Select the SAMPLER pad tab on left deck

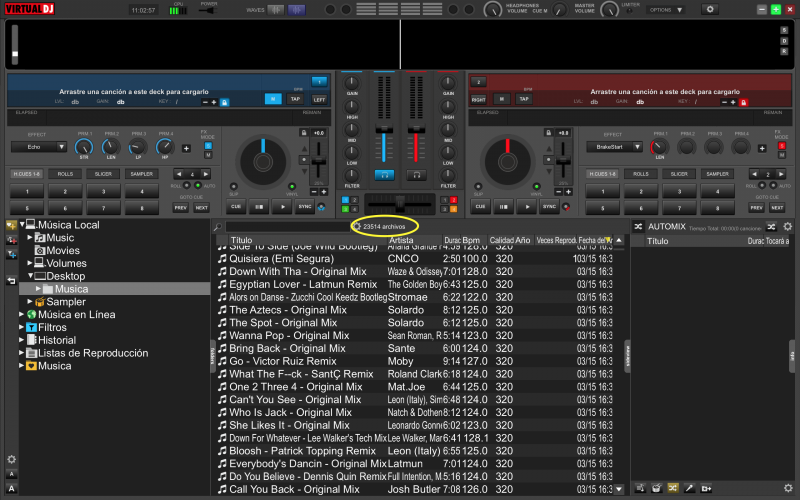(142, 174)
